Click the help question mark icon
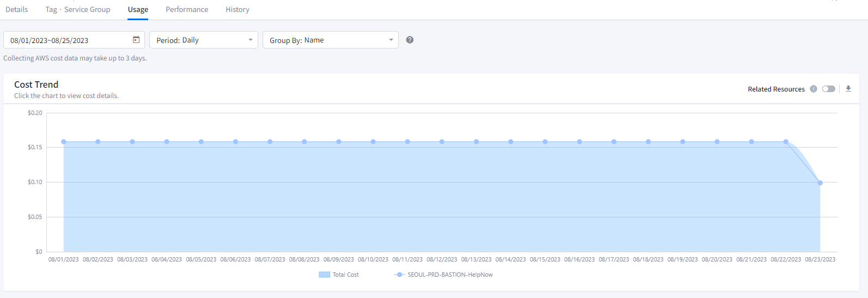Screen dimensions: 868x298 pyautogui.click(x=410, y=40)
